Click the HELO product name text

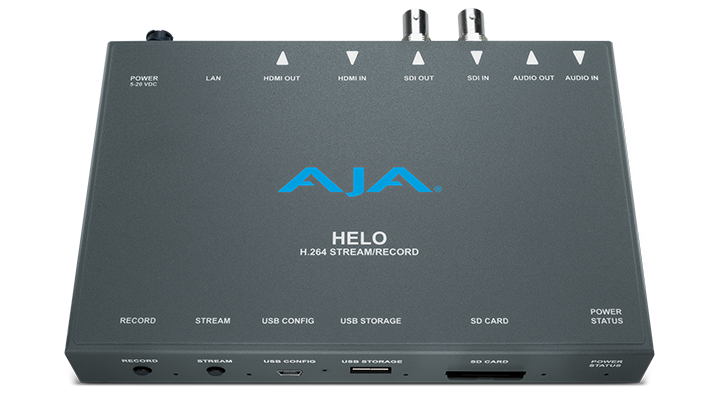pyautogui.click(x=359, y=238)
